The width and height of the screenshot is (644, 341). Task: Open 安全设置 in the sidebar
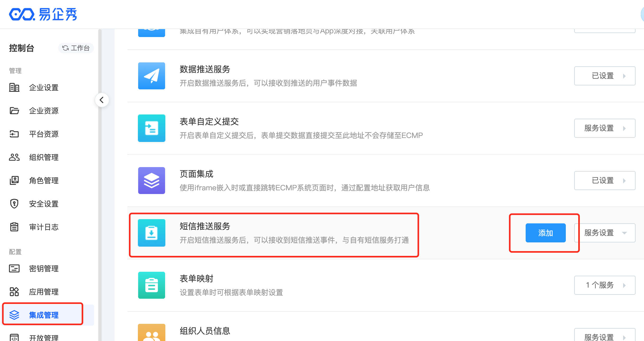[x=44, y=204]
